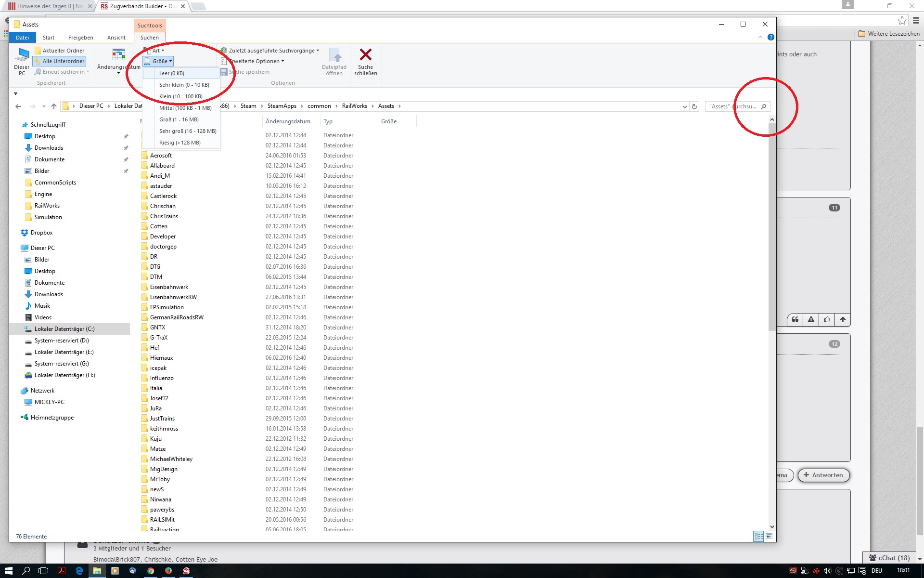Viewport: 924px width, 578px height.
Task: Click the Suche schließen red X icon
Action: click(x=365, y=55)
